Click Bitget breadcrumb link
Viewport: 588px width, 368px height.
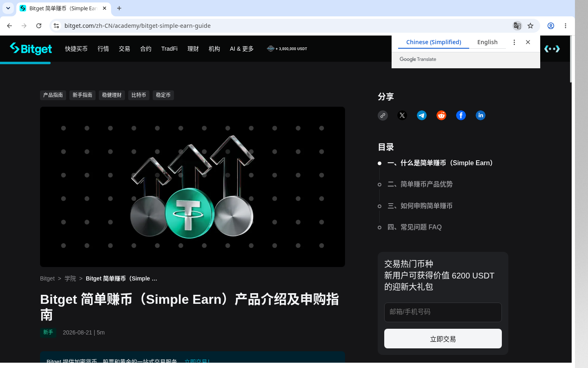point(47,278)
